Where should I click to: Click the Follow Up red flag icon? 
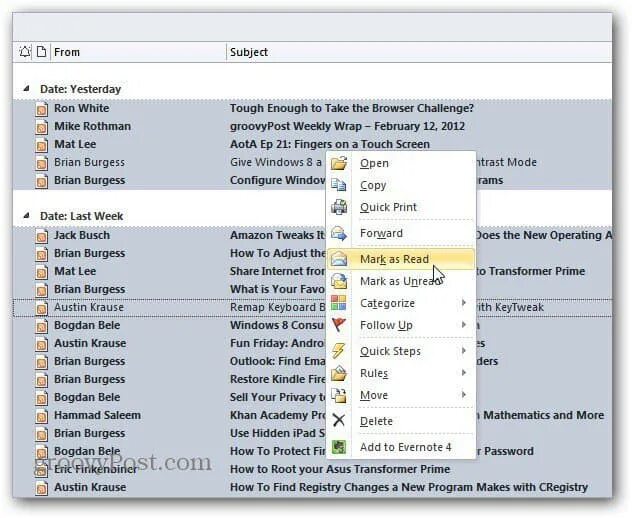point(339,325)
